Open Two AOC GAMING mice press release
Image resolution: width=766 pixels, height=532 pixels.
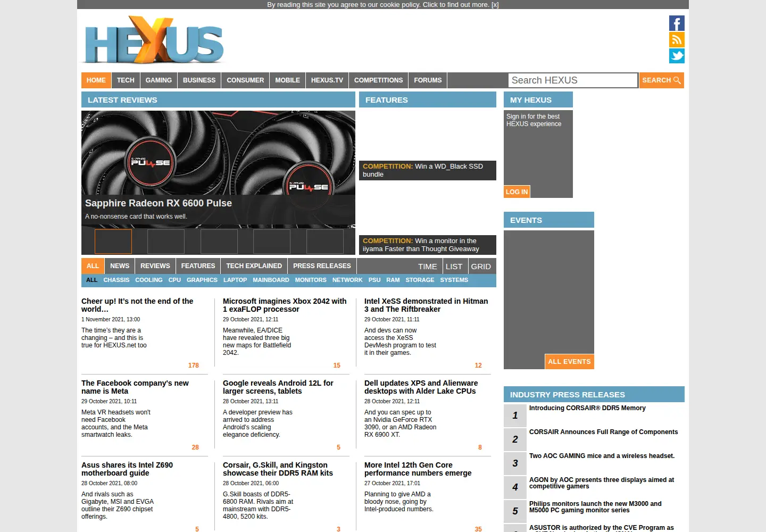pos(602,456)
